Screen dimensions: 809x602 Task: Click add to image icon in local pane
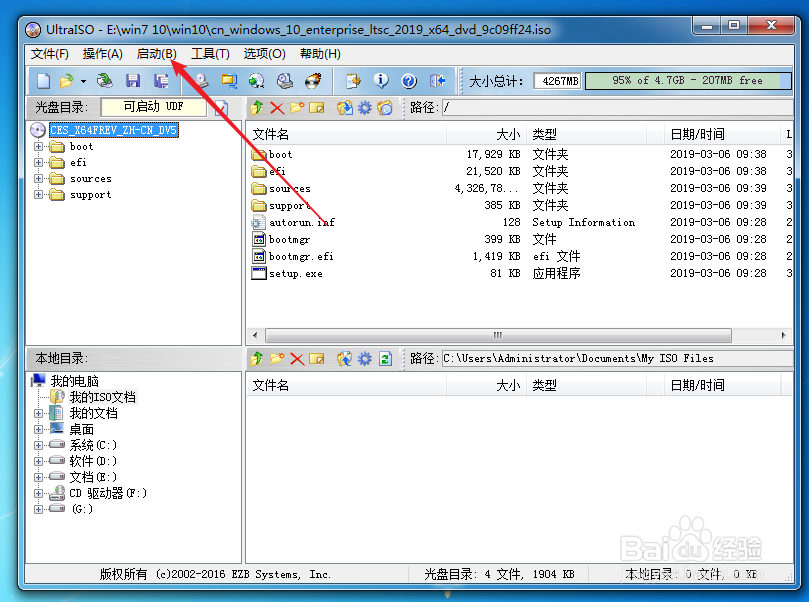(x=345, y=359)
